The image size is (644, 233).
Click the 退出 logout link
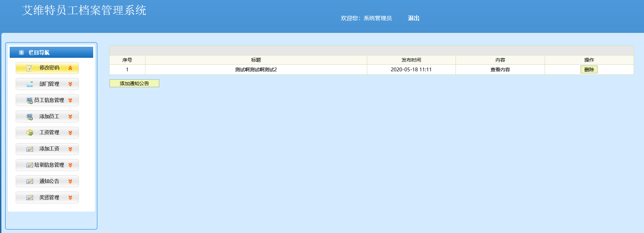pyautogui.click(x=414, y=18)
